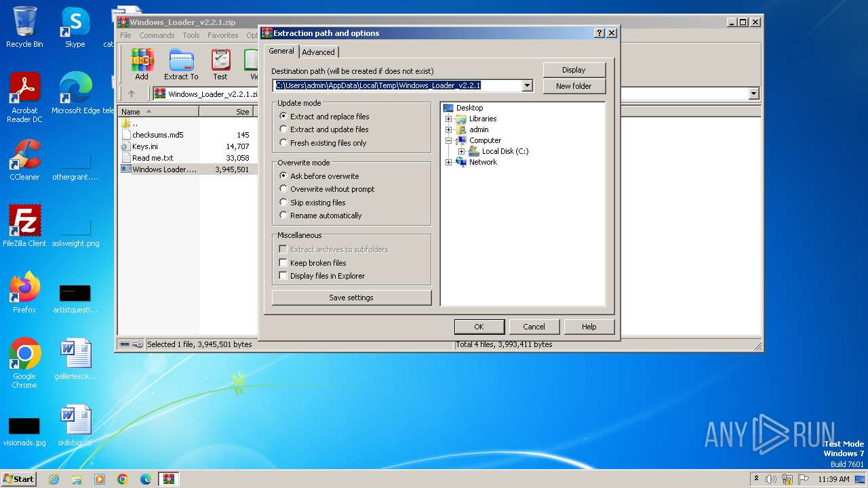Click the Add toolbar icon in WinRAR
Viewport: 868px width, 488px height.
tap(142, 64)
